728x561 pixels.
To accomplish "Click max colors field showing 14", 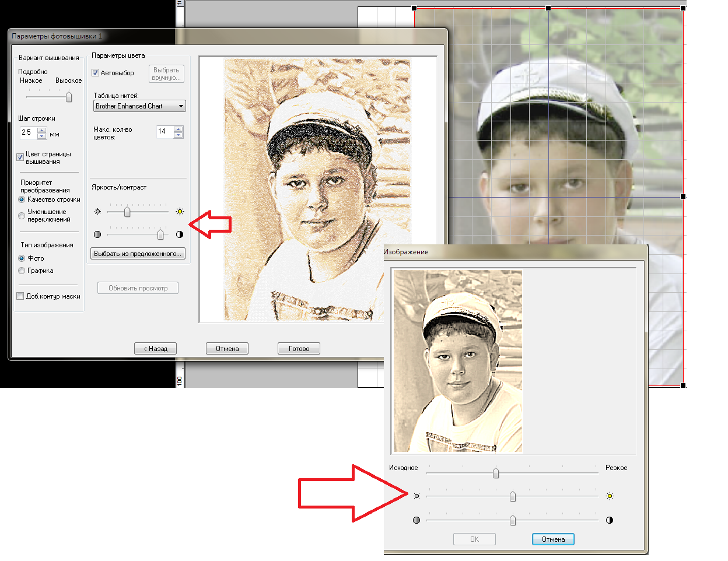I will coord(165,132).
